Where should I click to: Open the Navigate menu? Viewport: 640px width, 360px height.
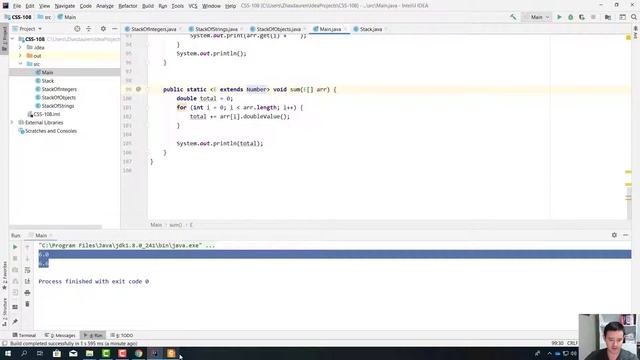click(65, 6)
